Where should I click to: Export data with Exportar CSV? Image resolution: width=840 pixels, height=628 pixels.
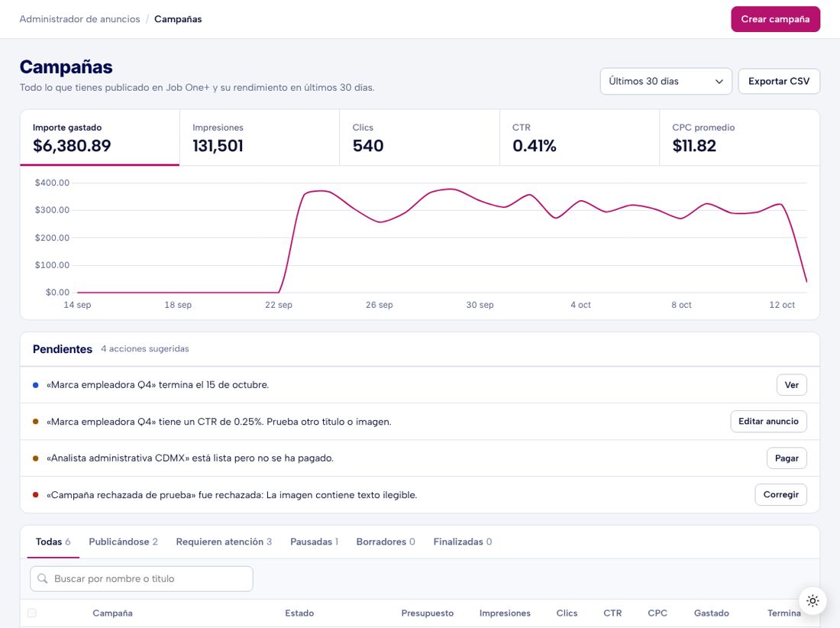click(779, 82)
